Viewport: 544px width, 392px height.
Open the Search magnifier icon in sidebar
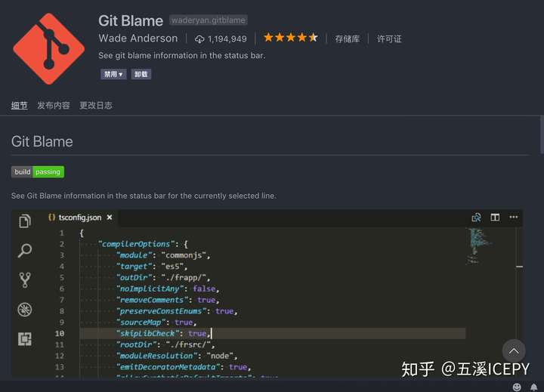25,250
